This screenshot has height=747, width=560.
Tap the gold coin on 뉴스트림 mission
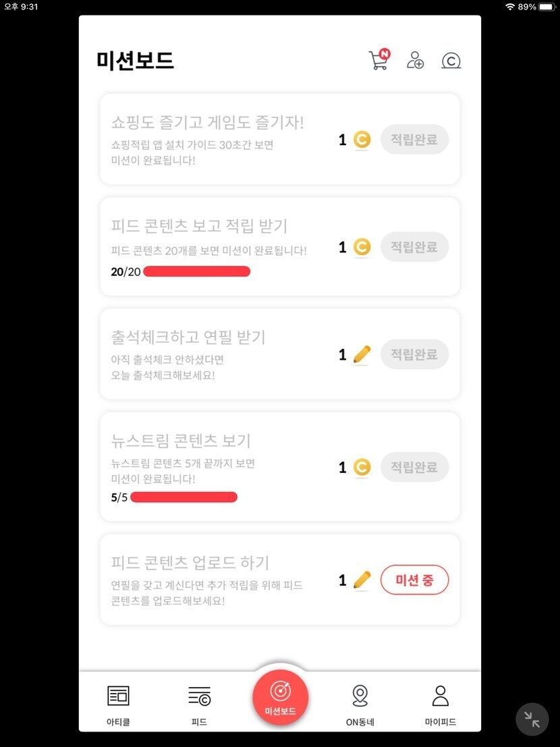(x=362, y=467)
